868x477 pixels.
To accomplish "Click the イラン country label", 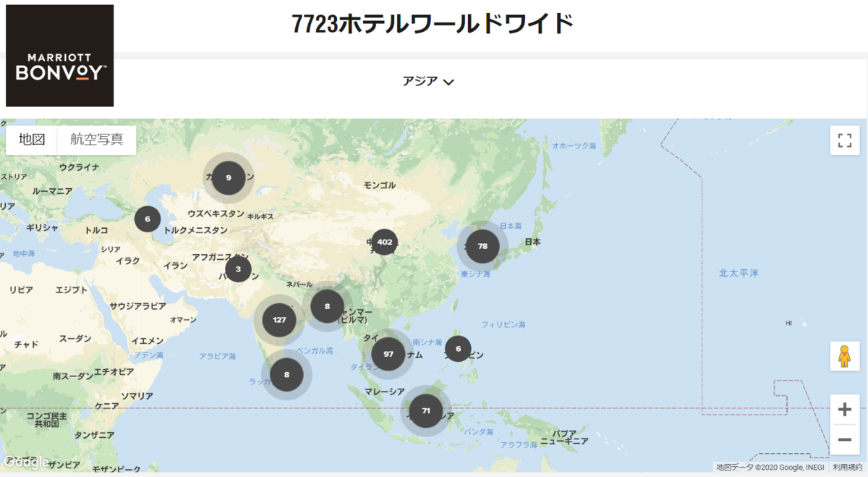I will pyautogui.click(x=175, y=266).
